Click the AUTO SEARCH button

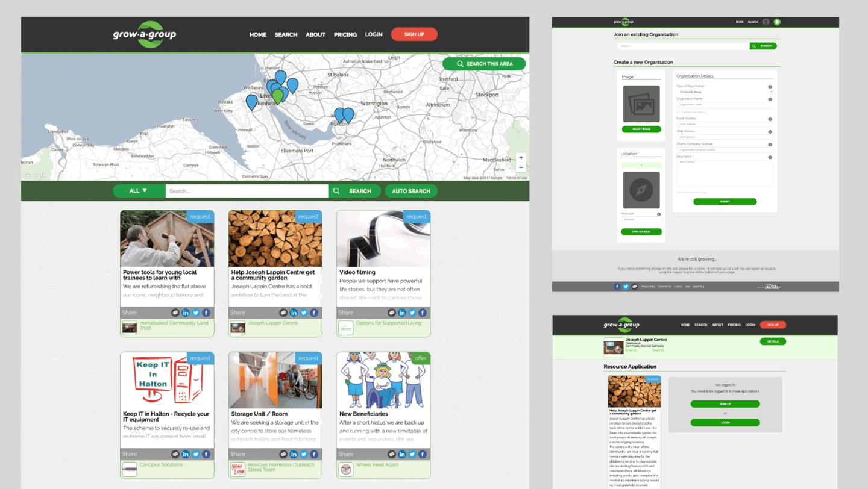[x=411, y=191]
